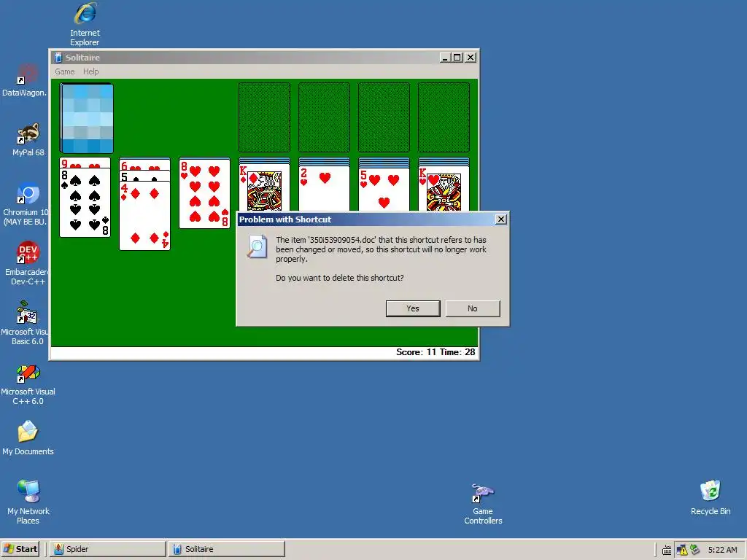The image size is (747, 560).
Task: Select the 2 of hearts card
Action: point(324,189)
